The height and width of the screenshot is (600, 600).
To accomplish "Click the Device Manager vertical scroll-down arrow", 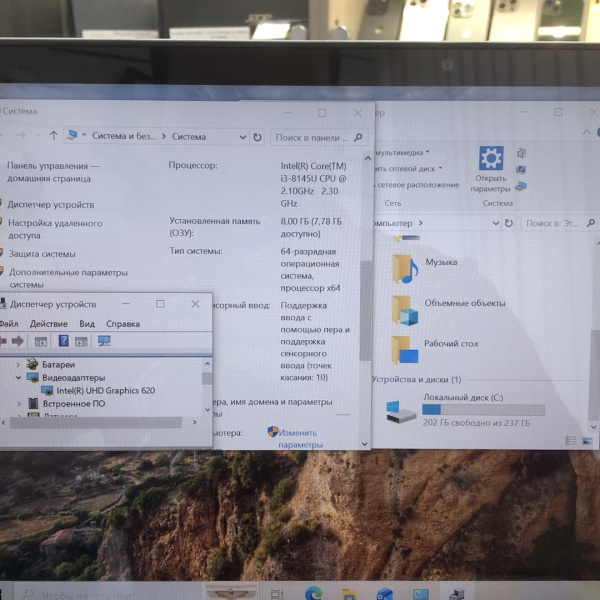I will coord(207,410).
